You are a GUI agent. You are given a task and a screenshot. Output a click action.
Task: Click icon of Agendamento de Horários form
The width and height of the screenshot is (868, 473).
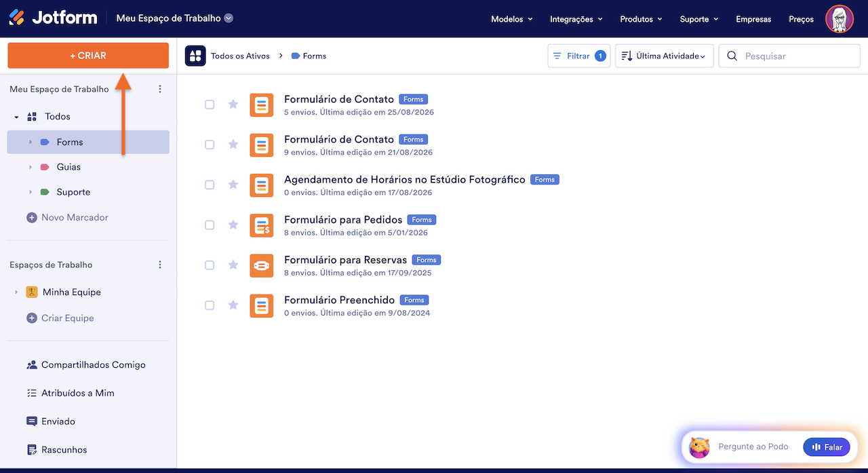point(262,185)
